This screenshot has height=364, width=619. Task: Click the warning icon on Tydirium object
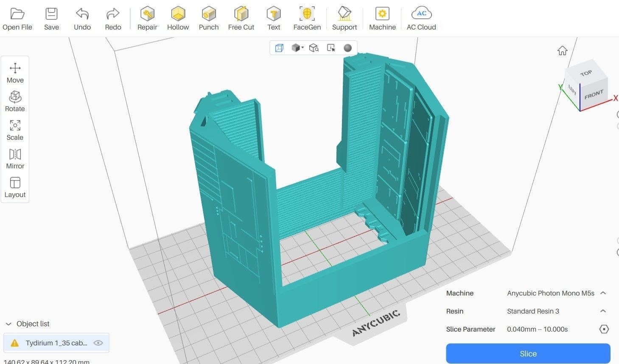(x=14, y=343)
